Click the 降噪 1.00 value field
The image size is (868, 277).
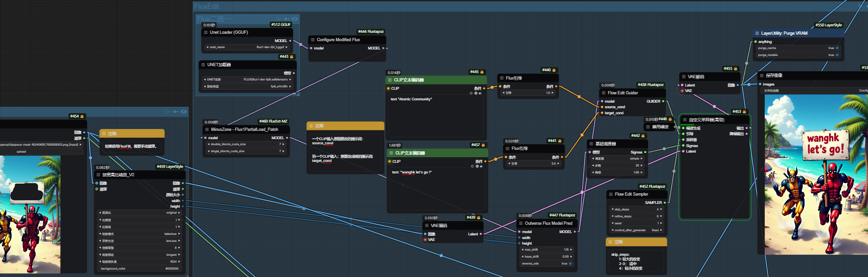(x=617, y=172)
